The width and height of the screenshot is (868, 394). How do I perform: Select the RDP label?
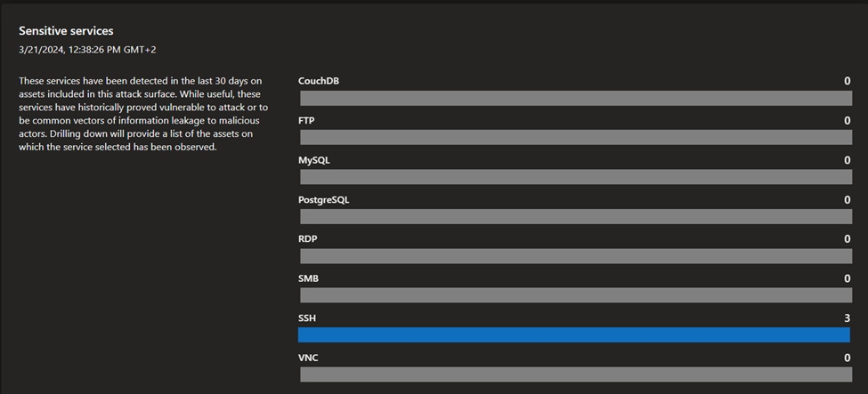point(307,239)
